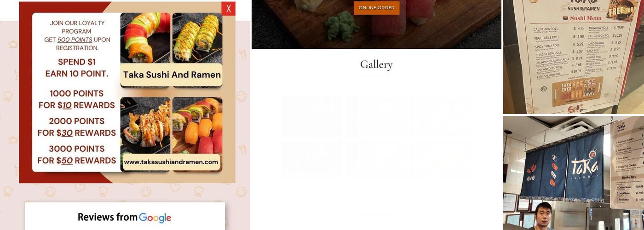644x230 pixels.
Task: Open the Sushi Menu poster photo
Action: point(574,57)
